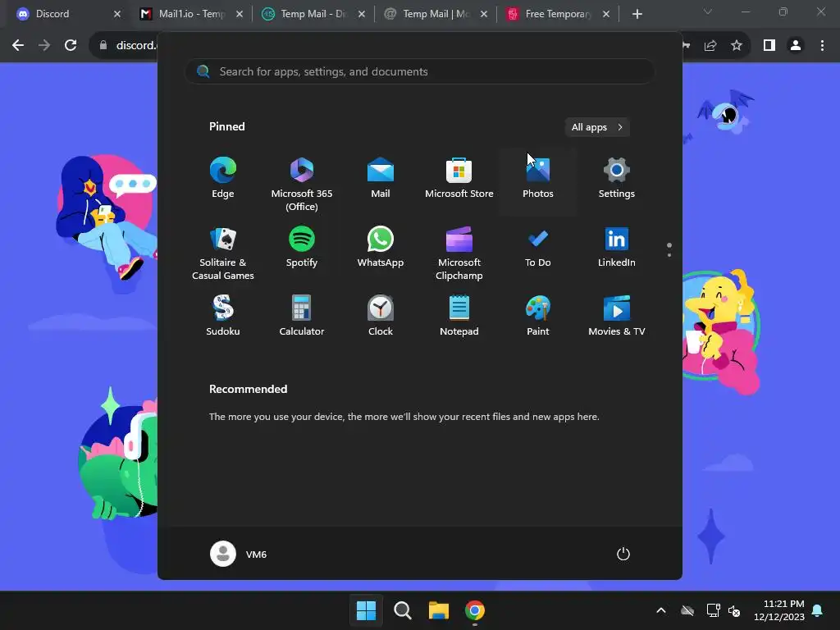The height and width of the screenshot is (630, 840).
Task: Go back in Chrome
Action: tap(18, 46)
